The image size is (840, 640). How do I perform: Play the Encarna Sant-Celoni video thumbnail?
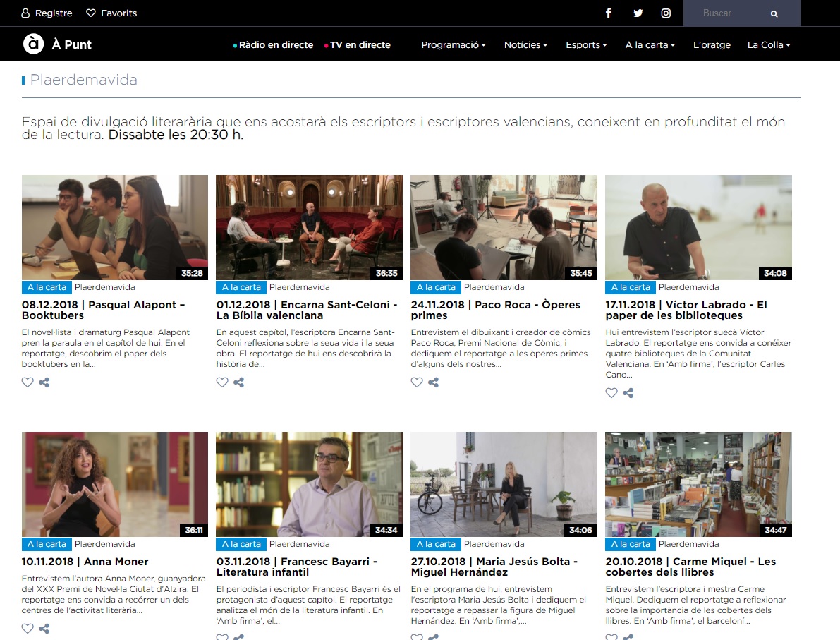coord(309,227)
